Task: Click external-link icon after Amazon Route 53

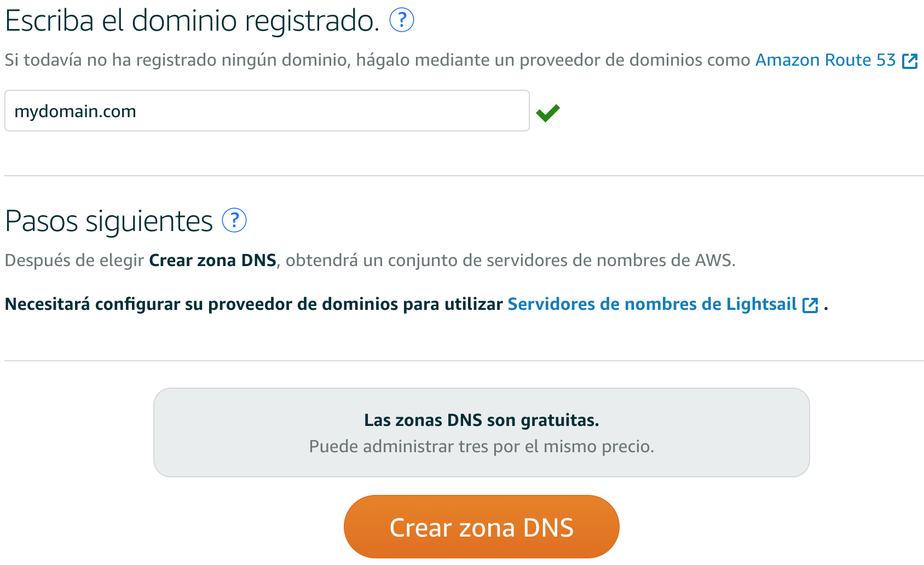Action: click(910, 61)
